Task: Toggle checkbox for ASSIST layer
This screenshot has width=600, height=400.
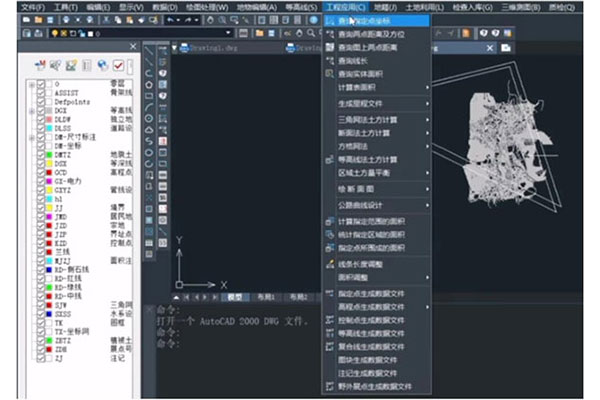Action: 41,93
